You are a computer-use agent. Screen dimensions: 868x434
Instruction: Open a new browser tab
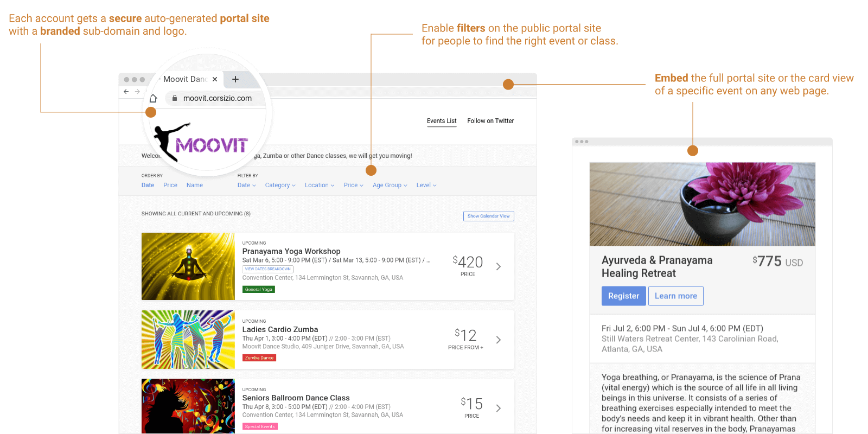(235, 79)
